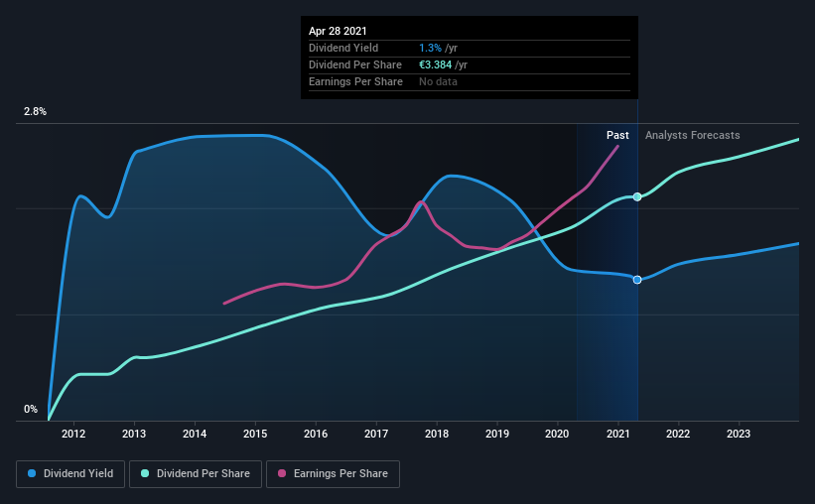This screenshot has height=504, width=815.
Task: Toggle the Earnings Per Share legend button
Action: pos(333,474)
